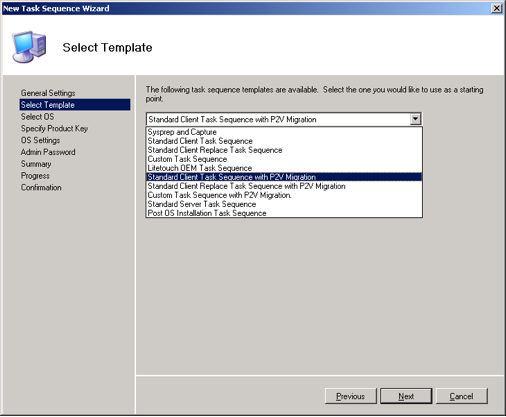Screen dimensions: 506x417
Task: Pick Standard Client Replace Task Sequence
Action: [x=284, y=150]
